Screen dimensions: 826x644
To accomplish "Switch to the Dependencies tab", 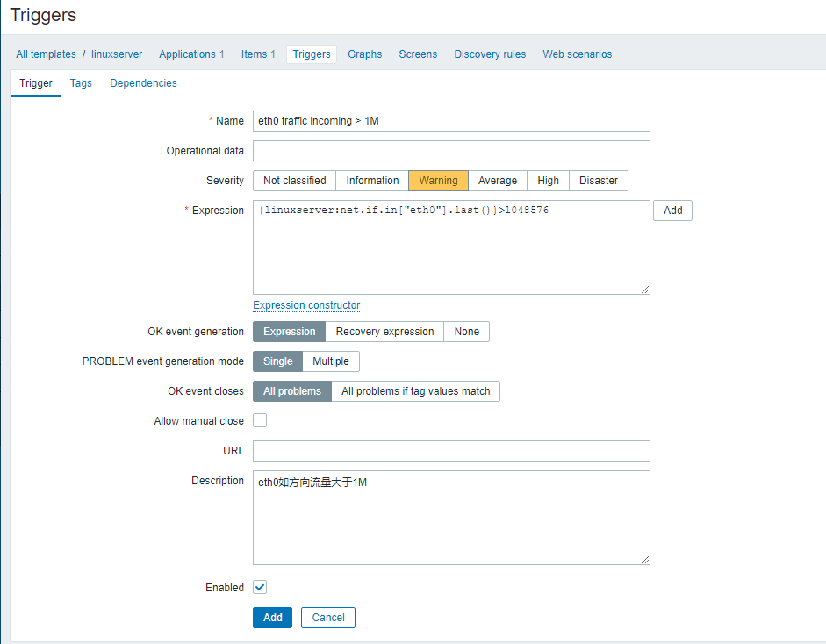I will 143,83.
